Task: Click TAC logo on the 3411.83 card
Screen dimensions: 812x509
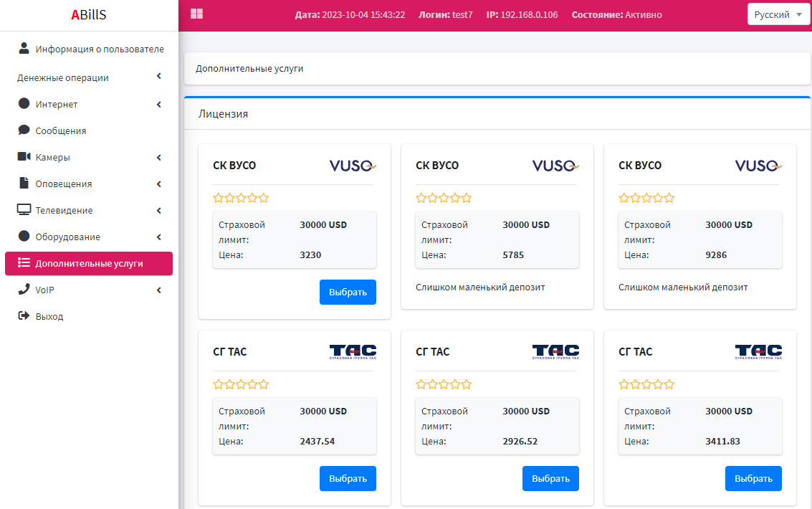Action: (759, 352)
